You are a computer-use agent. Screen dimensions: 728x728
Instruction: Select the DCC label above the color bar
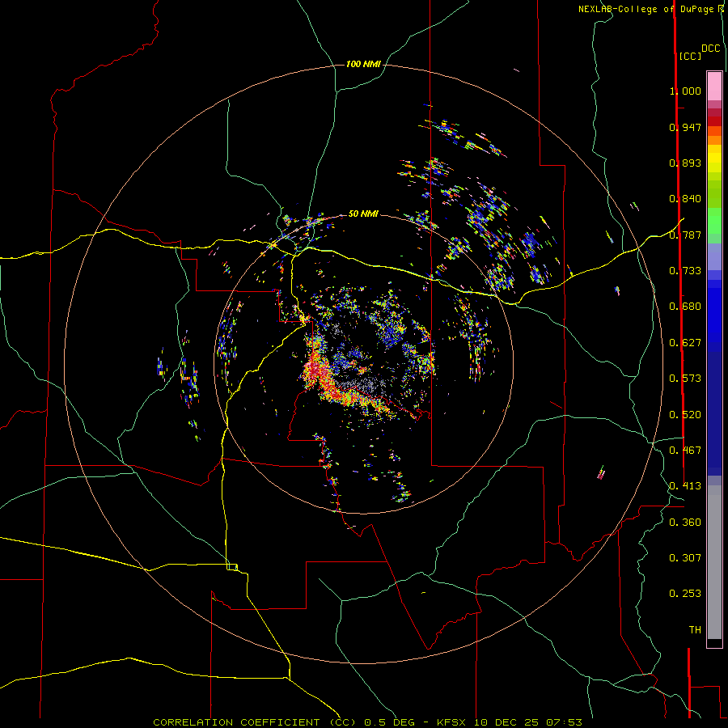click(710, 49)
